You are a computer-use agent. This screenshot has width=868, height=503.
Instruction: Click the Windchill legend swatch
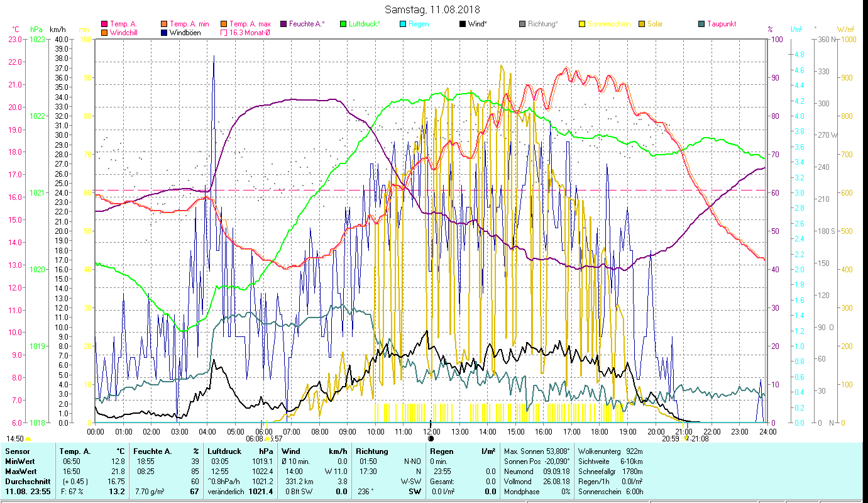pos(104,32)
